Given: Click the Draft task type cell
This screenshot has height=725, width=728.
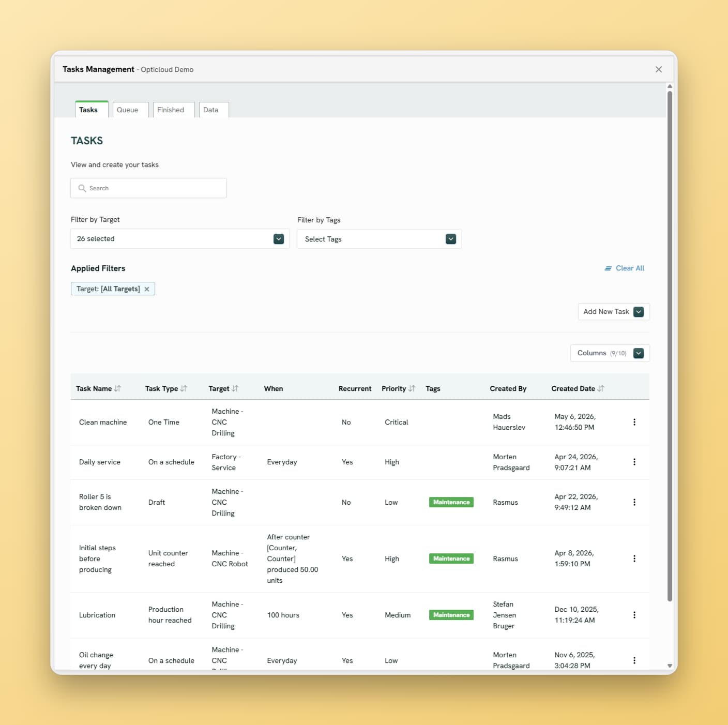Looking at the screenshot, I should [x=157, y=502].
